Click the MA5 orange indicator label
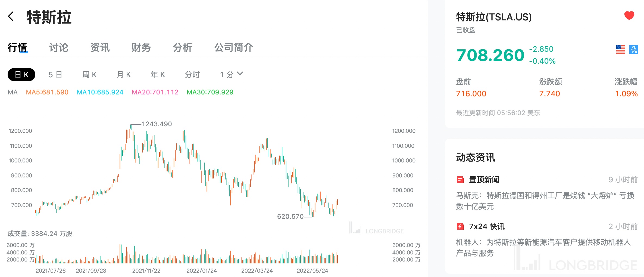 [x=47, y=92]
